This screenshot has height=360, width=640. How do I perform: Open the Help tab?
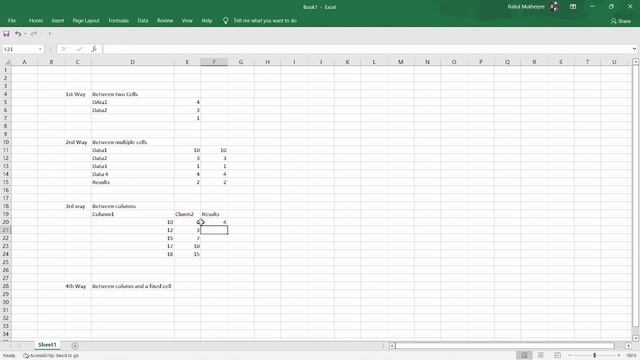click(207, 20)
